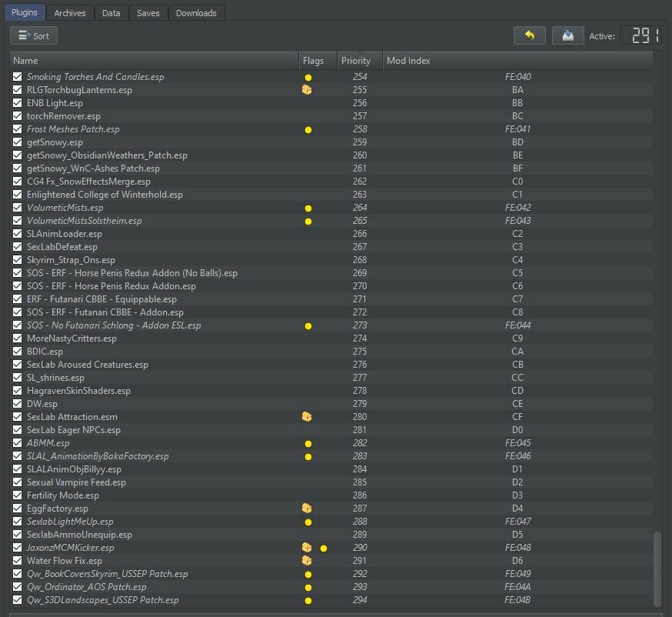Screen dimensions: 672x617
Task: Click box flag icon of SexLab Attraction.esm
Action: tap(307, 416)
